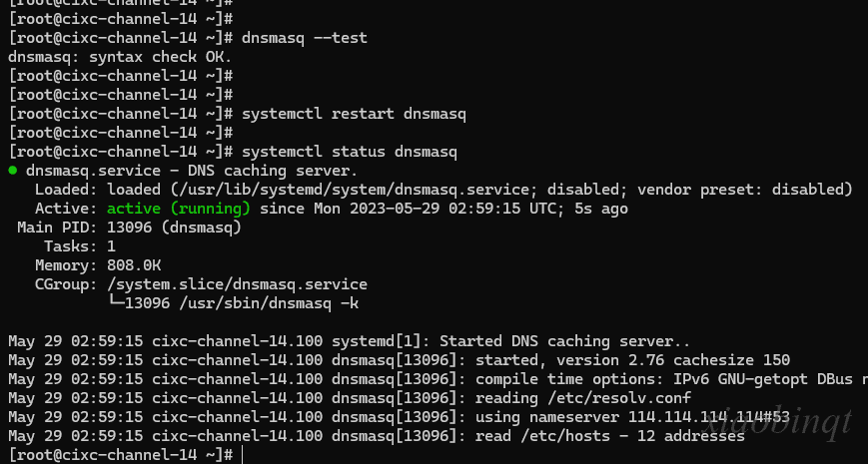Click the green status dot beside dnsmasq.service

[13, 171]
